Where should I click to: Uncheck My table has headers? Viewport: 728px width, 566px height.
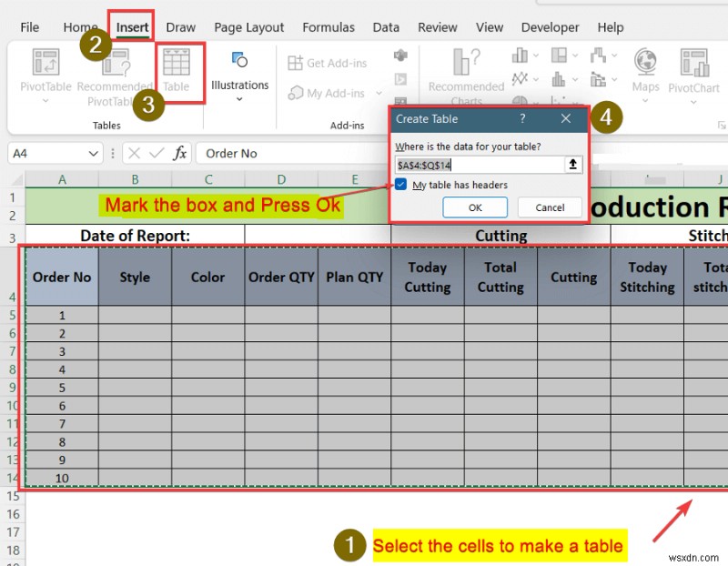pyautogui.click(x=401, y=185)
